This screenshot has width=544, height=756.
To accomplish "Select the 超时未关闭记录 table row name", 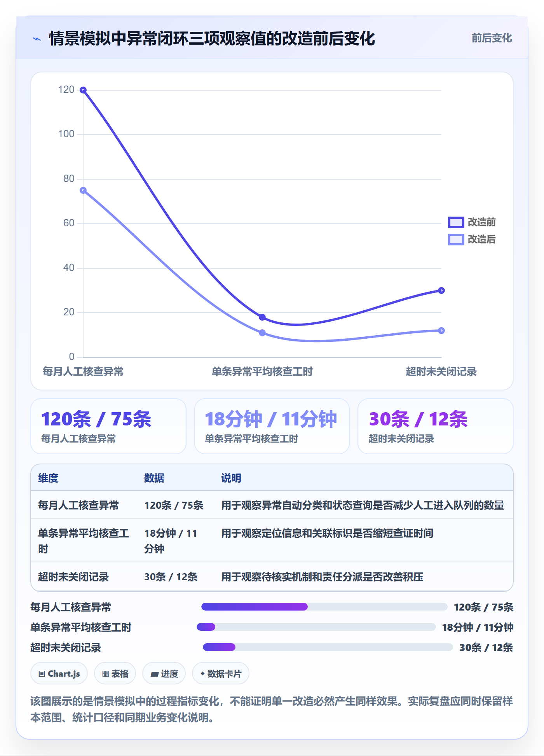I will [73, 577].
